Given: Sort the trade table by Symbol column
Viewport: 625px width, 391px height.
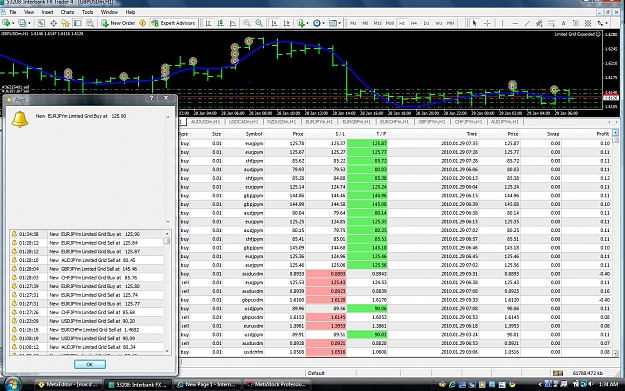Looking at the screenshot, I should tap(254, 134).
